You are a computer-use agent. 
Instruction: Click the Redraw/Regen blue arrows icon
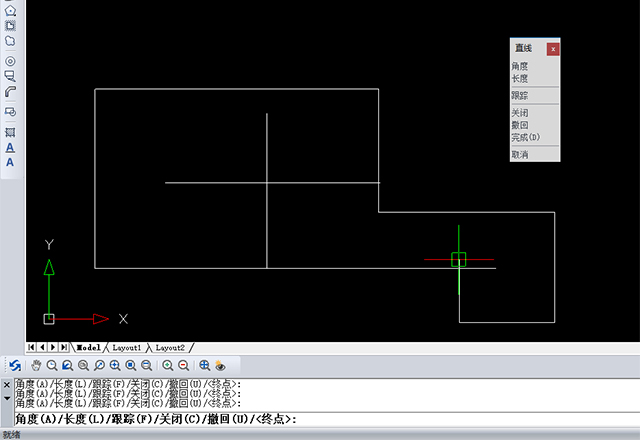coord(15,365)
